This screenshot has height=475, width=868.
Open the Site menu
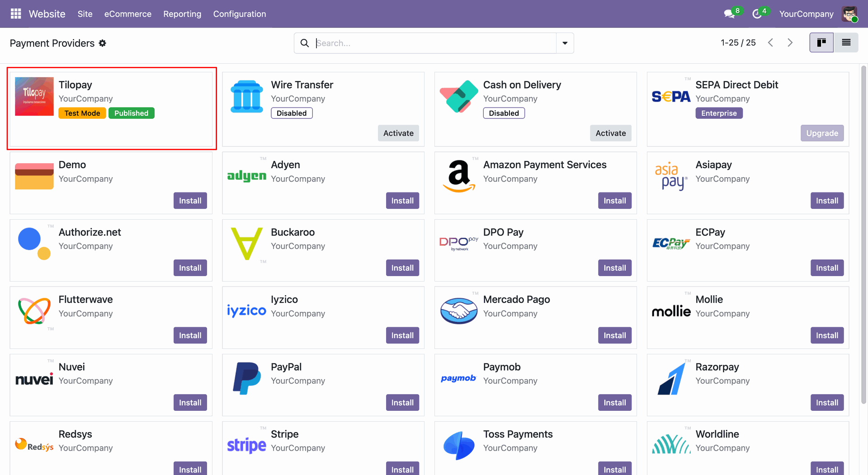pyautogui.click(x=85, y=14)
